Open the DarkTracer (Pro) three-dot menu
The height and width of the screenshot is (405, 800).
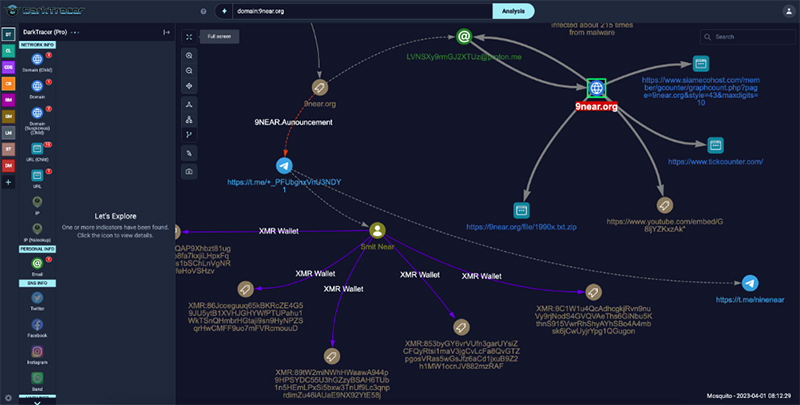pos(75,32)
